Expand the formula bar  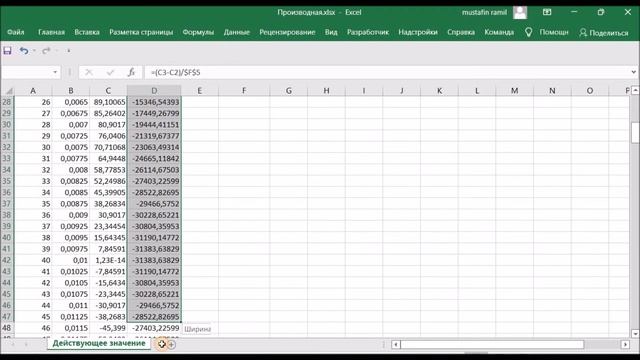(x=633, y=72)
